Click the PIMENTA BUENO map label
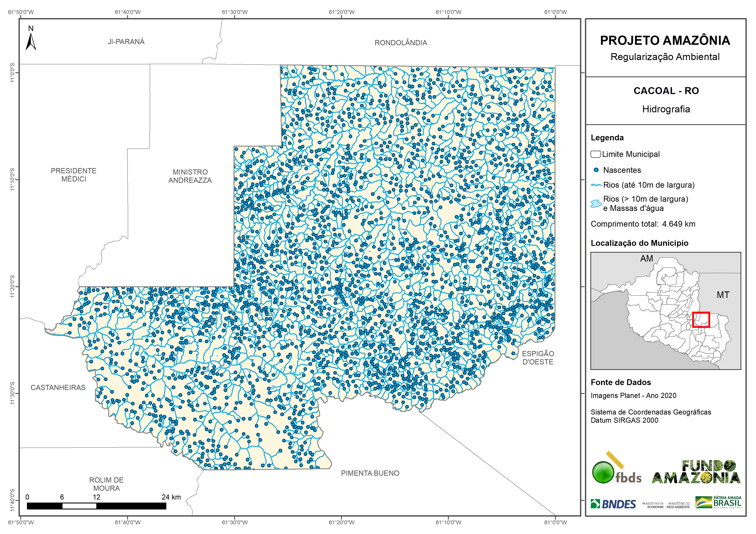Viewport: 756px width, 534px height. coord(370,473)
